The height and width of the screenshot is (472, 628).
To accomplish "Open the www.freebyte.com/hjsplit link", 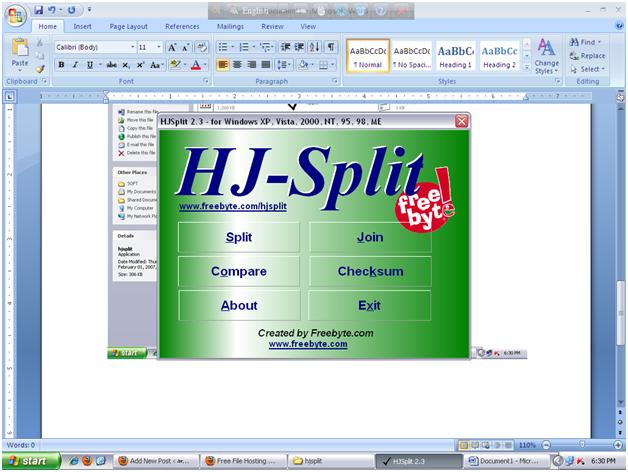I will click(x=233, y=206).
